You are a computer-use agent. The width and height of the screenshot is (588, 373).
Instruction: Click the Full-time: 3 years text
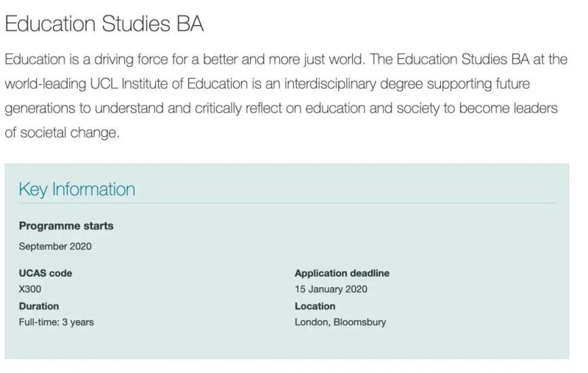point(57,322)
